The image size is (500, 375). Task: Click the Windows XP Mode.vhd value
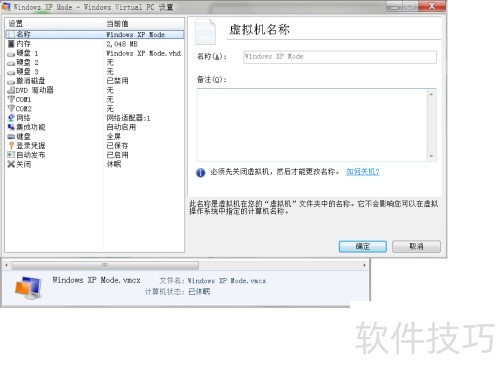(144, 53)
